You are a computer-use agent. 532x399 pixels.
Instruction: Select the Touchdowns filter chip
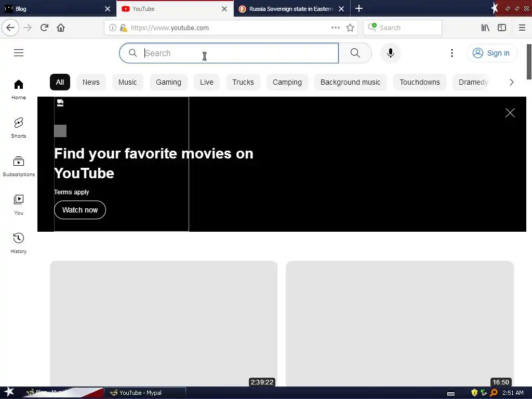[420, 82]
